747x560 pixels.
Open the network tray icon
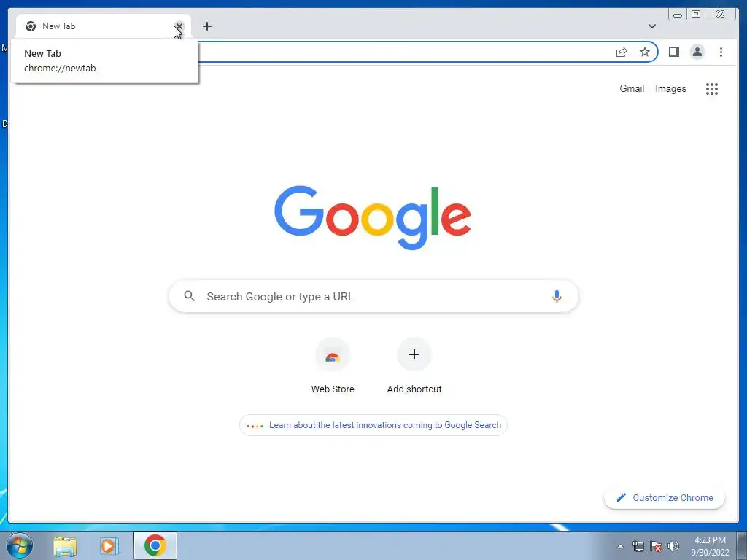coord(638,546)
